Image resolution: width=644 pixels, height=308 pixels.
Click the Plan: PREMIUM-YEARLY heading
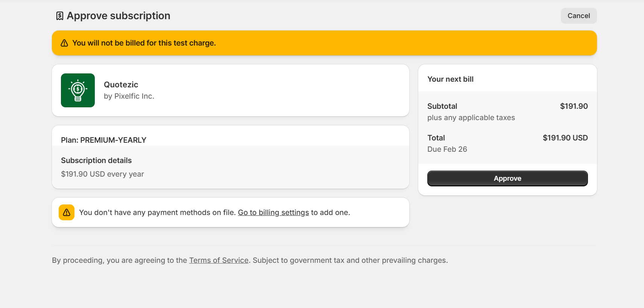tap(103, 140)
